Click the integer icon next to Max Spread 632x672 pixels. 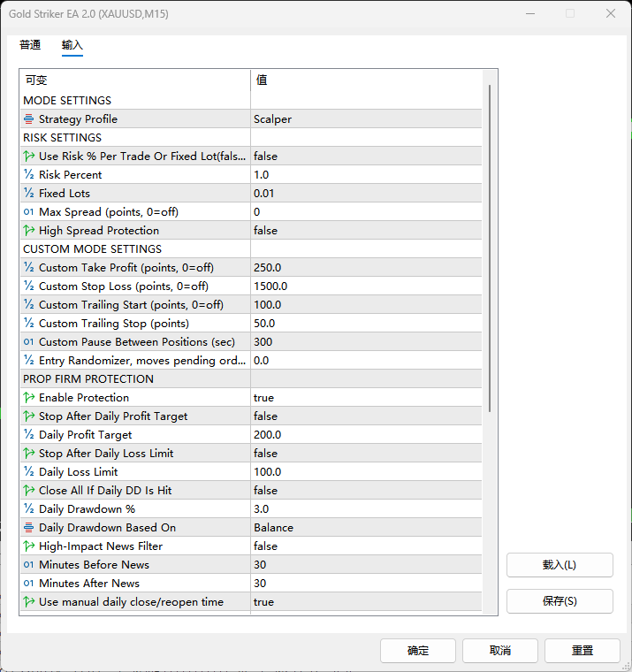28,211
